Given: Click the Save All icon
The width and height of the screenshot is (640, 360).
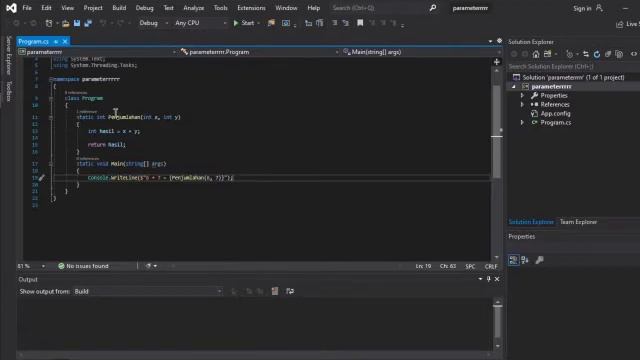Looking at the screenshot, I should coord(88,23).
